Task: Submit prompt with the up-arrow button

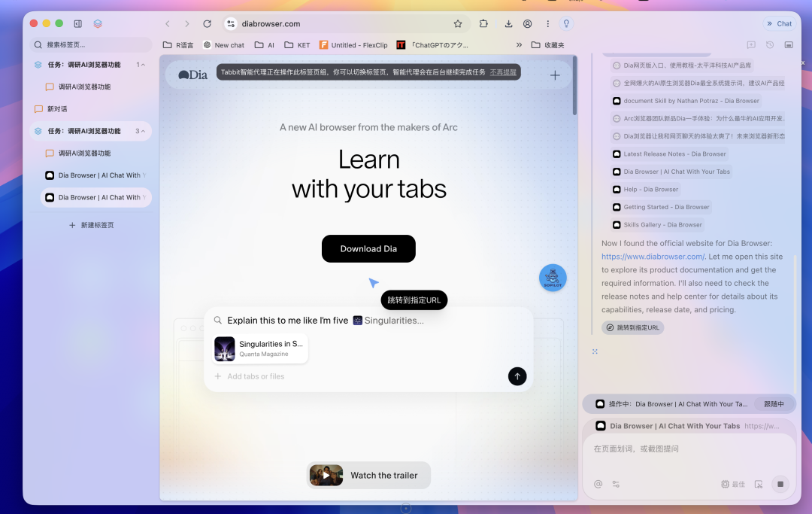Action: (517, 376)
